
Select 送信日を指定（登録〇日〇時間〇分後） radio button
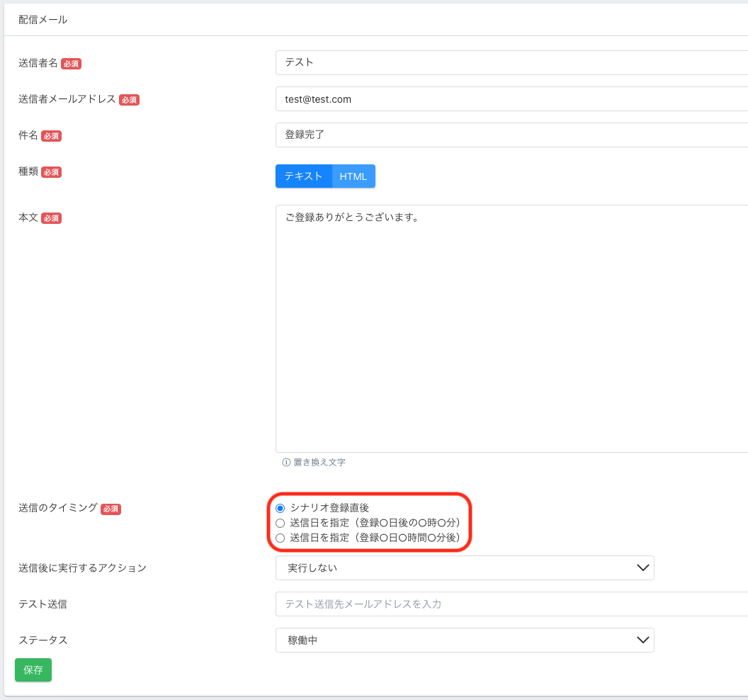tap(280, 538)
